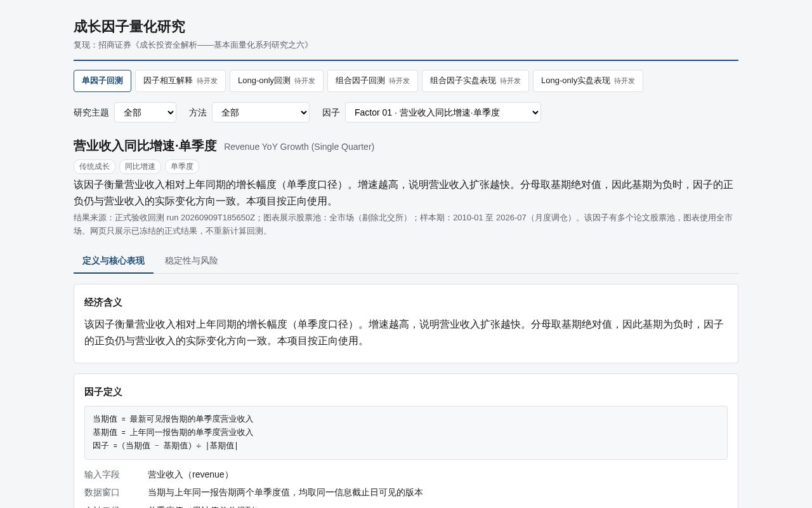The width and height of the screenshot is (812, 508).
Task: Click the formula line starting 当期值
Action: click(x=173, y=419)
